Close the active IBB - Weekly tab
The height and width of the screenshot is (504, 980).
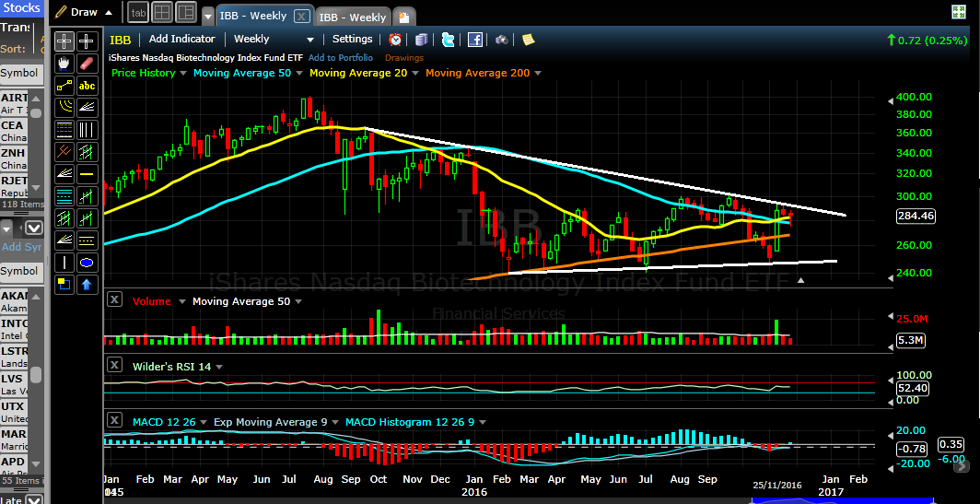click(x=301, y=17)
